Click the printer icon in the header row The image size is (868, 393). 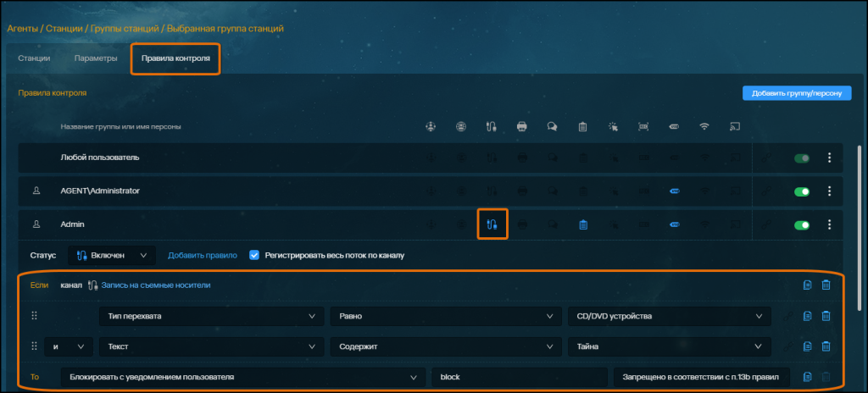pyautogui.click(x=521, y=126)
